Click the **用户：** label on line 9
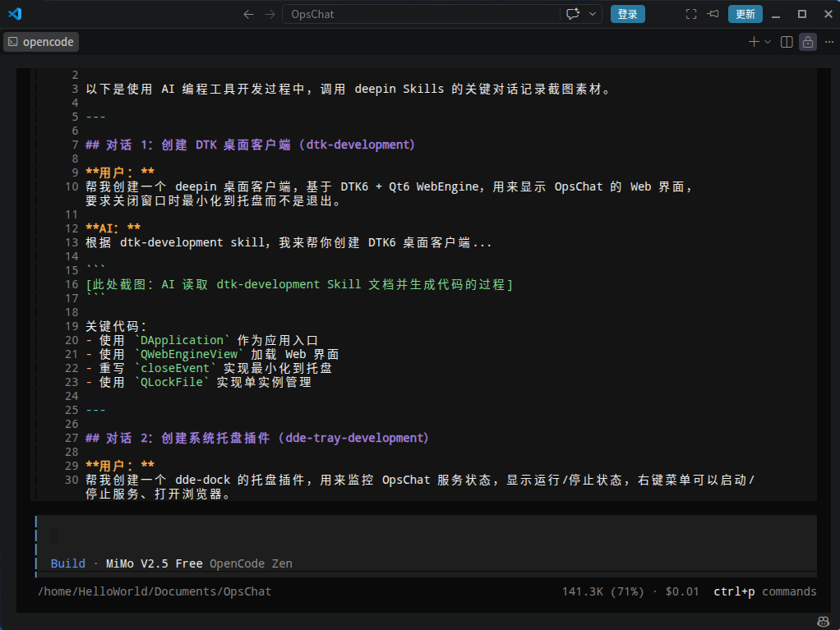Screen dimensions: 840x630 point(120,172)
